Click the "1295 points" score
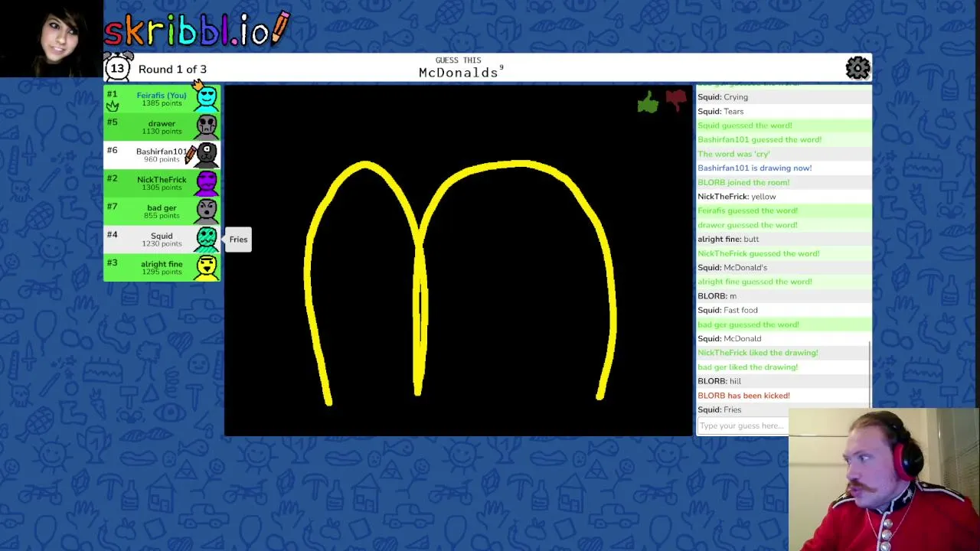This screenshot has width=980, height=551. pos(162,272)
